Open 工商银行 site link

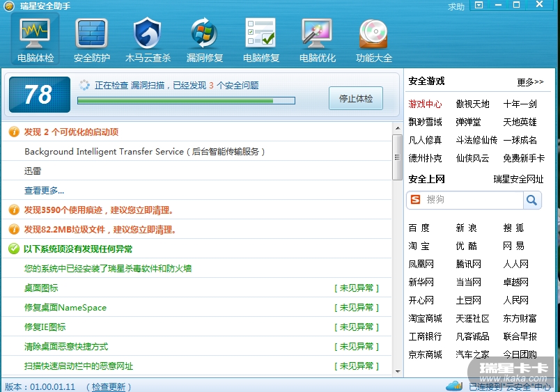(x=425, y=336)
